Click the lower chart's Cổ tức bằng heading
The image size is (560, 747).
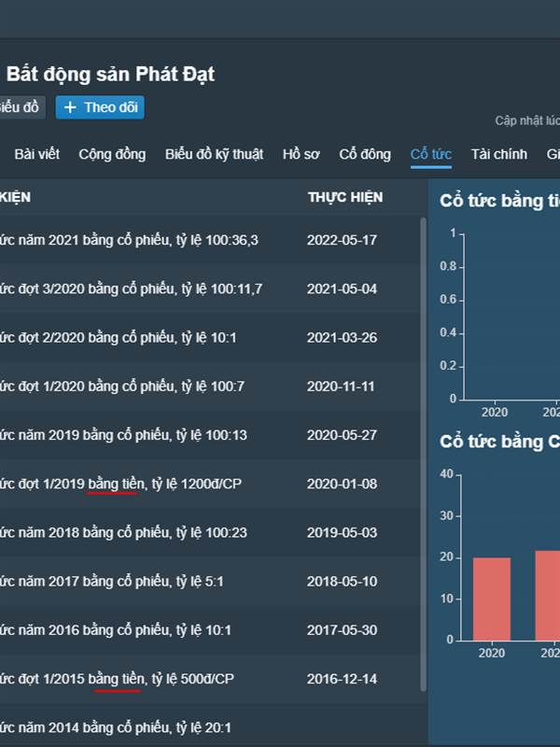coord(499,442)
